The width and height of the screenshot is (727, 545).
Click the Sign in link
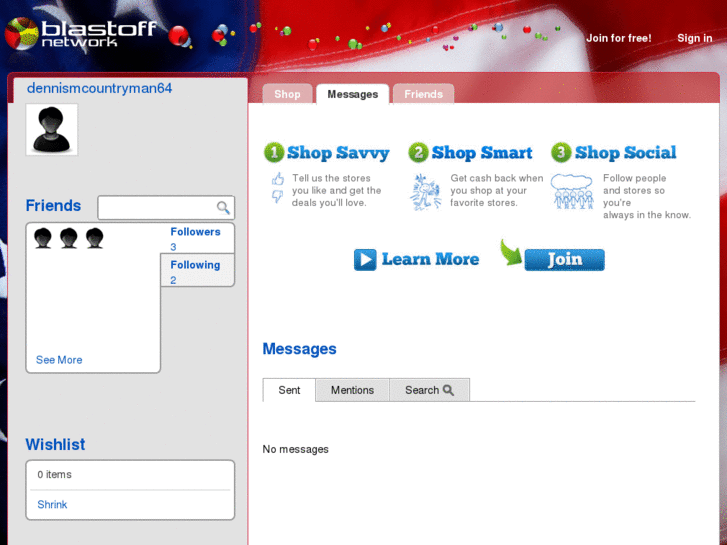pos(695,38)
